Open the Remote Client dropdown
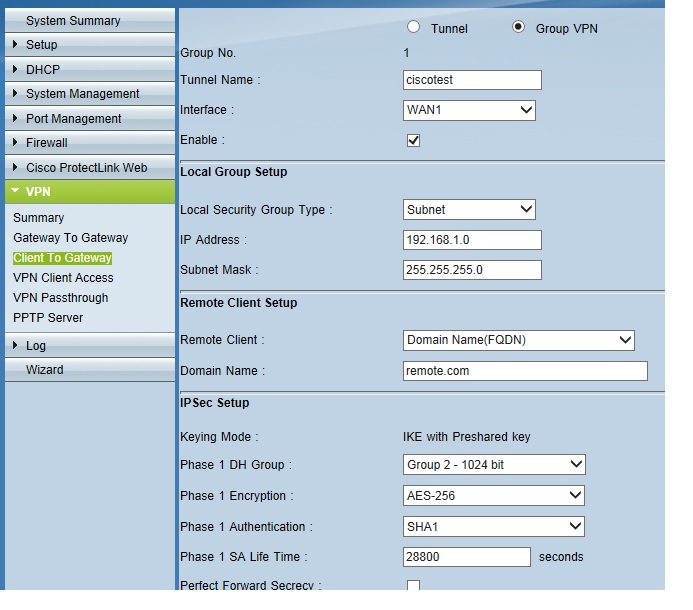693x610 pixels. tap(519, 340)
